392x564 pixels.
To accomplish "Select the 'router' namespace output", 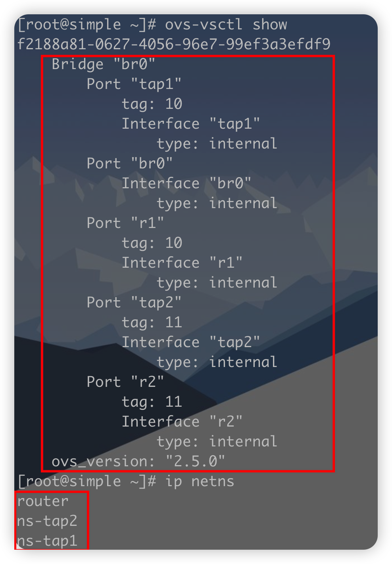I will pyautogui.click(x=43, y=501).
